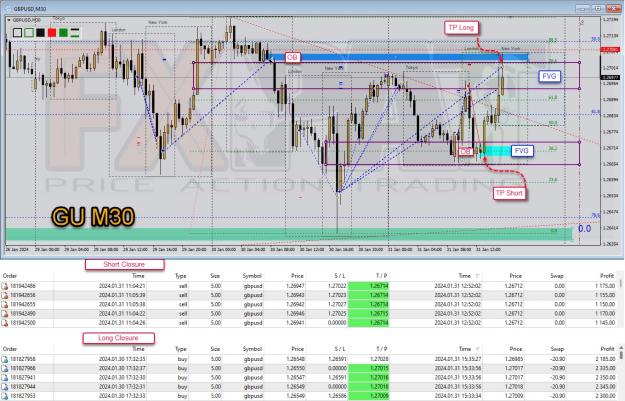
Task: Click the red current-price tag on price scale
Action: tap(610, 49)
